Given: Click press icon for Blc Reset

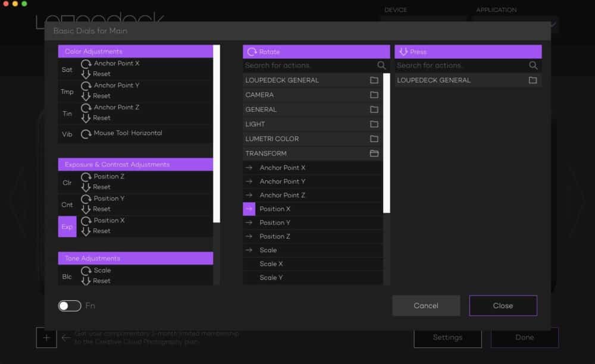Looking at the screenshot, I should (x=86, y=281).
